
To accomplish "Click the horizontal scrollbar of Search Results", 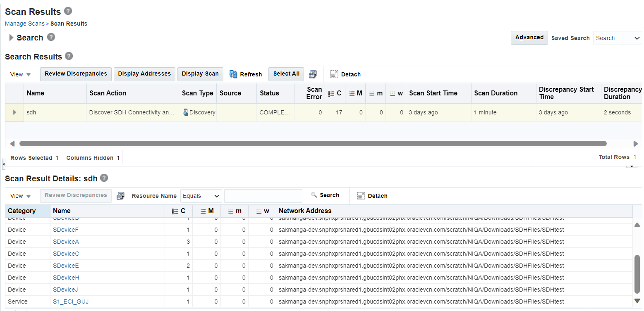I will 313,144.
